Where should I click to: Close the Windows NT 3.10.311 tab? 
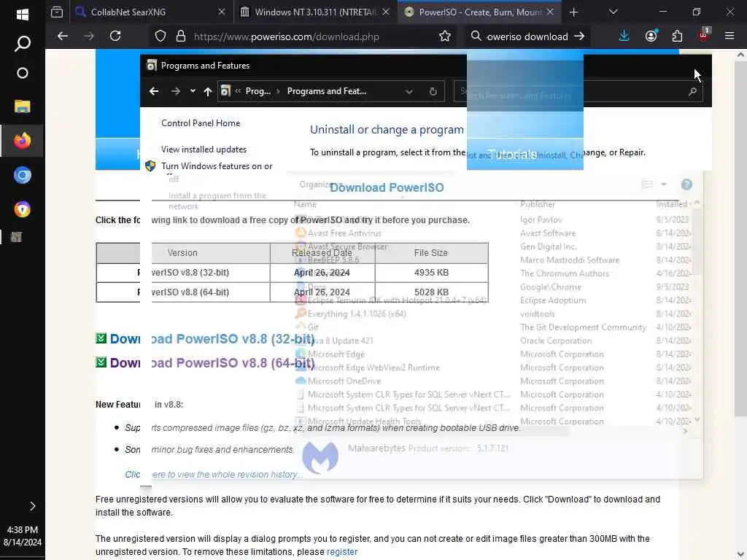pos(386,12)
